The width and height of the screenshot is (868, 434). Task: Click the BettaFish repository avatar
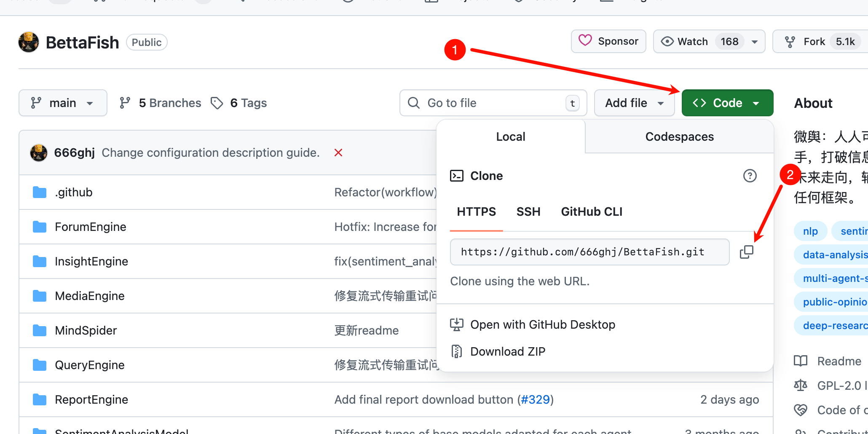point(29,42)
